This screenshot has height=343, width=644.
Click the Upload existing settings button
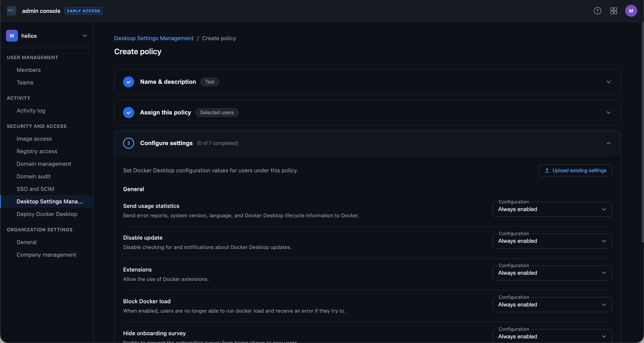575,170
